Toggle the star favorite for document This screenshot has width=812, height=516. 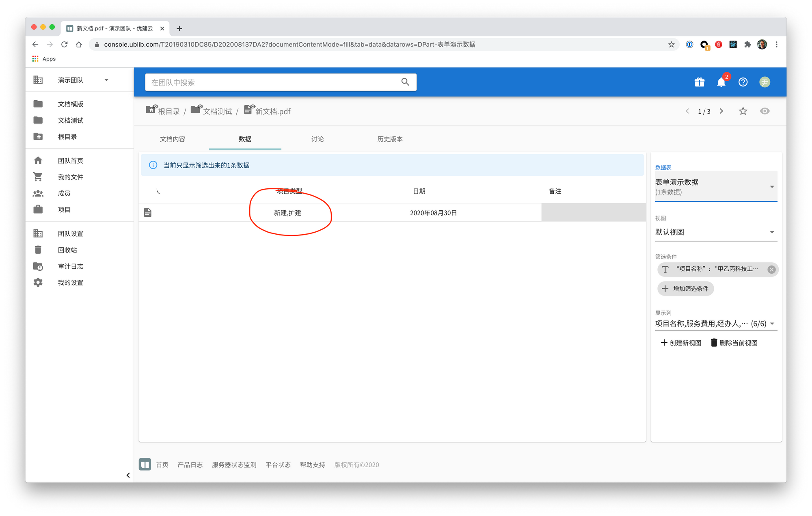coord(743,111)
